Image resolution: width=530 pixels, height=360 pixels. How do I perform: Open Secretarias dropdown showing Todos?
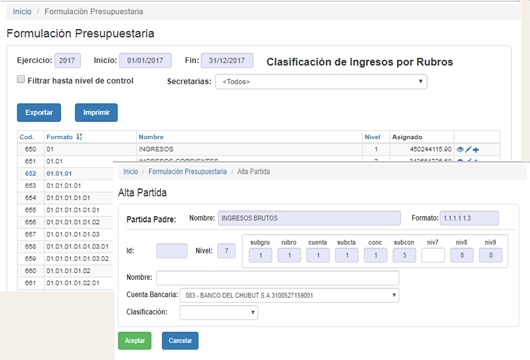(321, 81)
